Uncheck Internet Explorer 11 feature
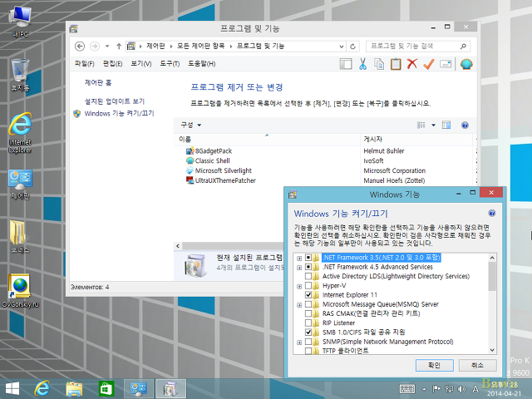Viewport: 532px width, 399px height. (308, 295)
